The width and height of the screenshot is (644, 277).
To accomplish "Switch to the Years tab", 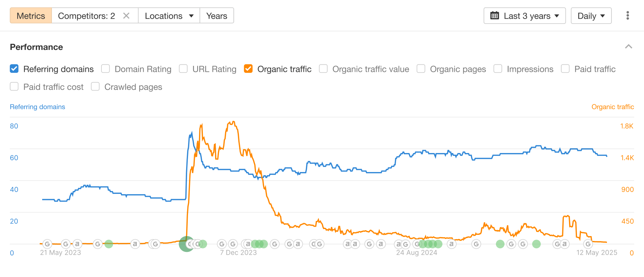I will click(217, 16).
